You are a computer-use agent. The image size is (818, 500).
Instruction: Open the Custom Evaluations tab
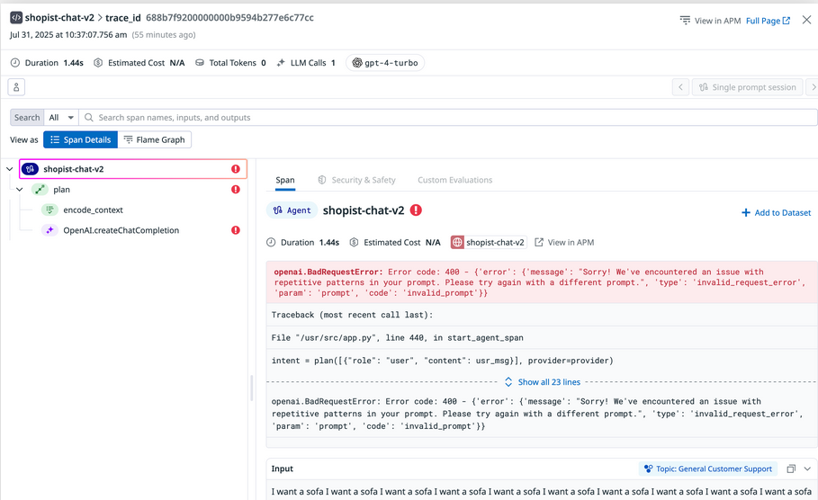click(454, 180)
